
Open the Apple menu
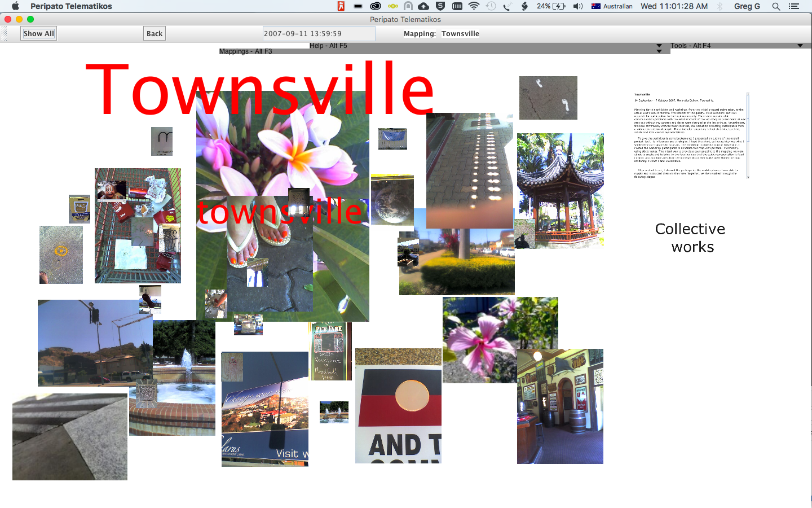pos(15,6)
